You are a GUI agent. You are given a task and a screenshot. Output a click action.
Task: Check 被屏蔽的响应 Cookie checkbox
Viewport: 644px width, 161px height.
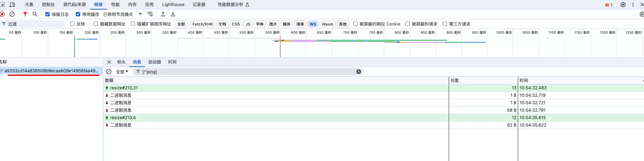(x=355, y=24)
